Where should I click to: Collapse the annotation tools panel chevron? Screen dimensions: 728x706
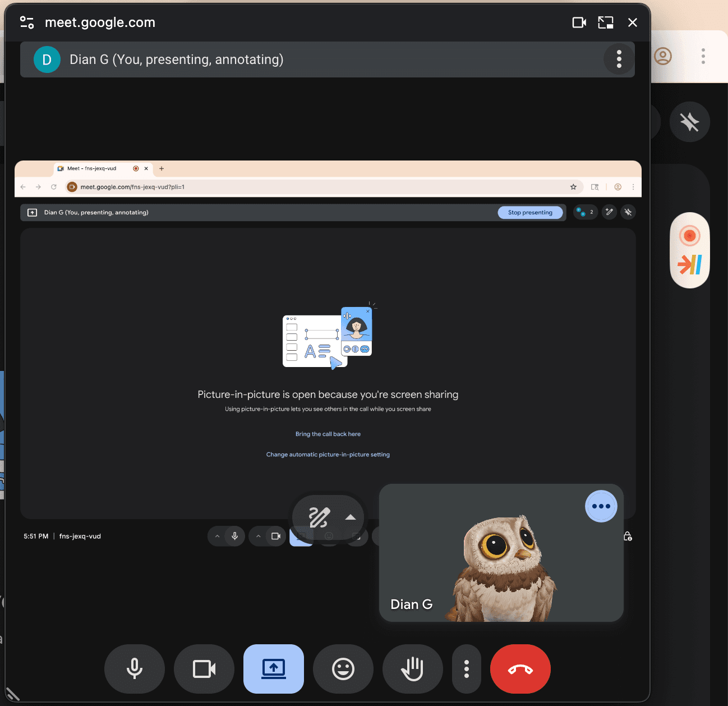[352, 517]
